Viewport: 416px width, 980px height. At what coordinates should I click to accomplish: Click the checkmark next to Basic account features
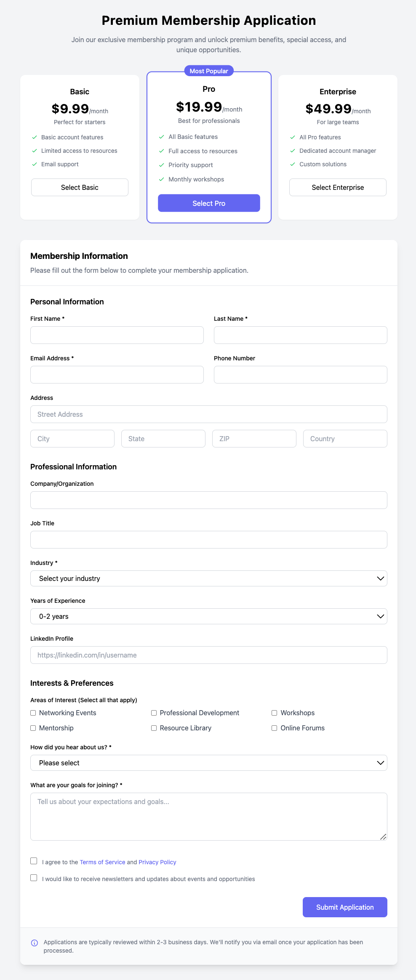(x=35, y=137)
